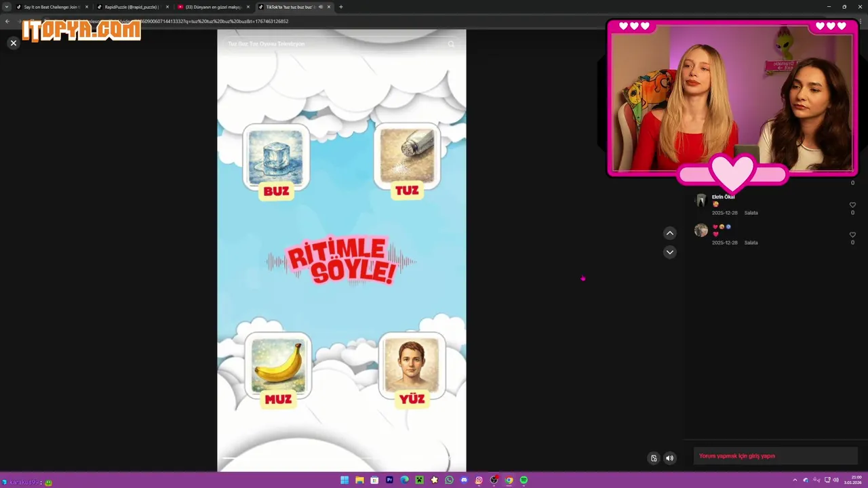Go to the next video with the down chevron

click(669, 252)
